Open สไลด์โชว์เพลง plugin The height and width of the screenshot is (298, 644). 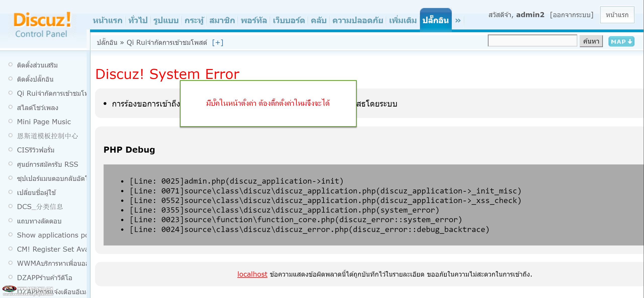click(37, 108)
